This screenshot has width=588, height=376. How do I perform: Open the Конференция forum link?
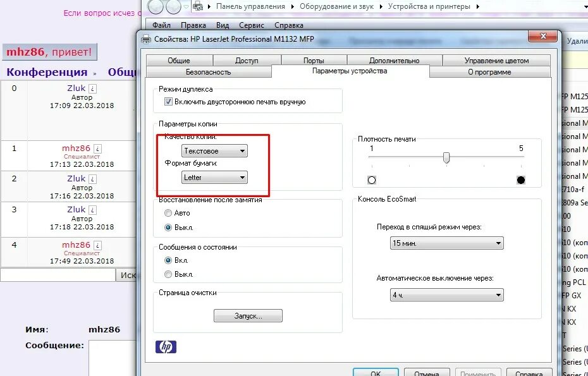tap(47, 72)
